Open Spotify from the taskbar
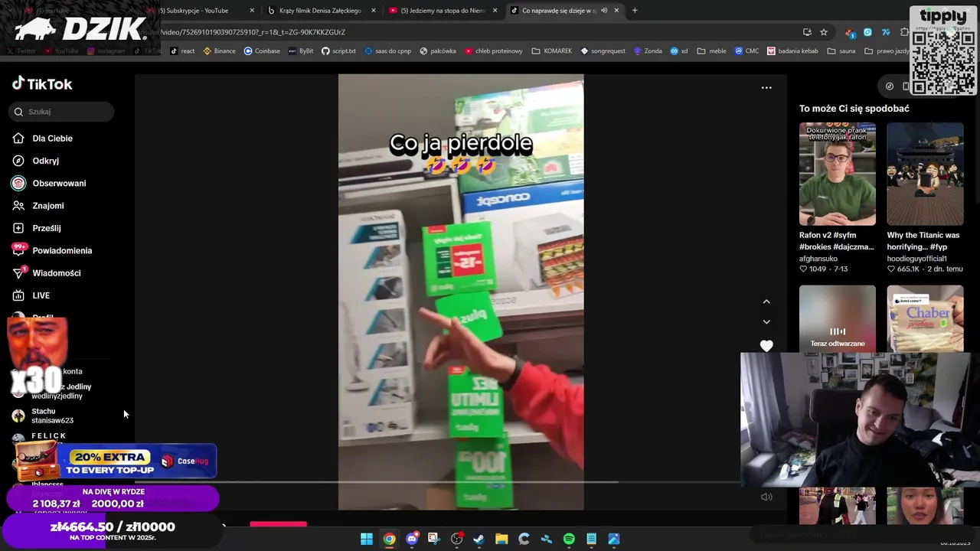980x551 pixels. pos(569,539)
